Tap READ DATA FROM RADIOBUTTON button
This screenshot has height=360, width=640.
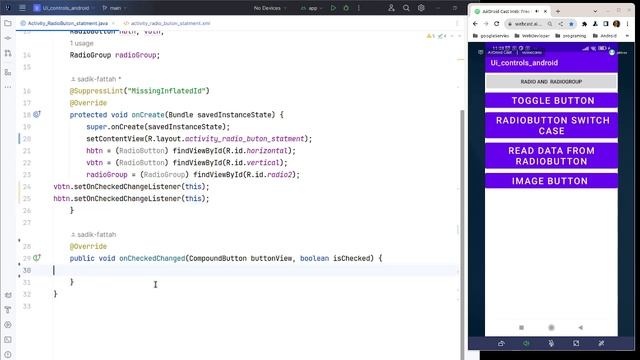pyautogui.click(x=551, y=156)
